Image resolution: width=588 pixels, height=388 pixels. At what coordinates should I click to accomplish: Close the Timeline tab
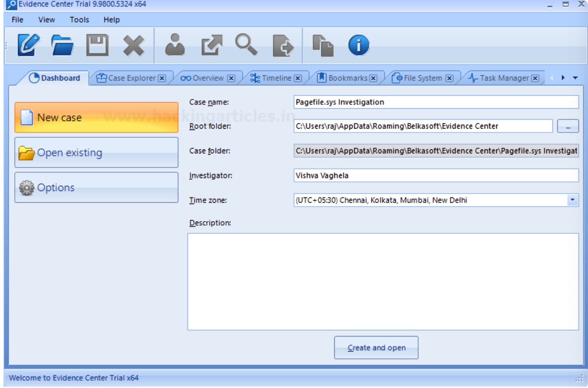click(298, 78)
